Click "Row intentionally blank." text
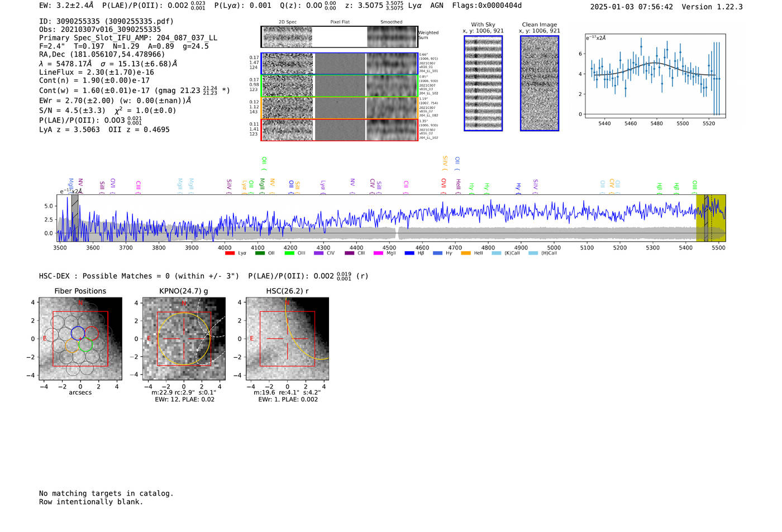Screen dimensions: 782x532 tap(91, 502)
